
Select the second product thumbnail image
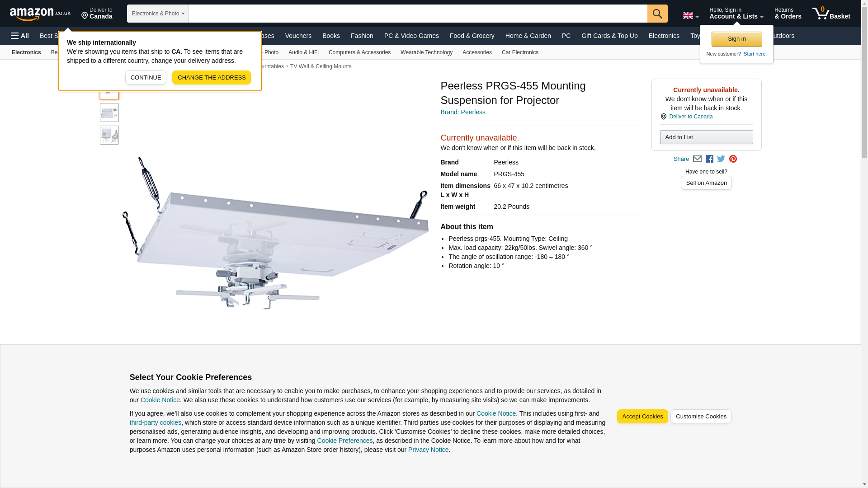pyautogui.click(x=109, y=113)
